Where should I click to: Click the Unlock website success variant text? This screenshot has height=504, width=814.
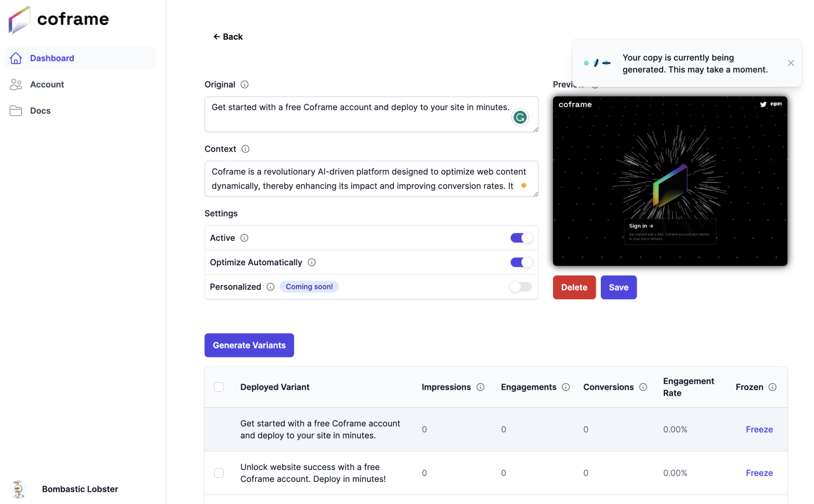pos(313,473)
